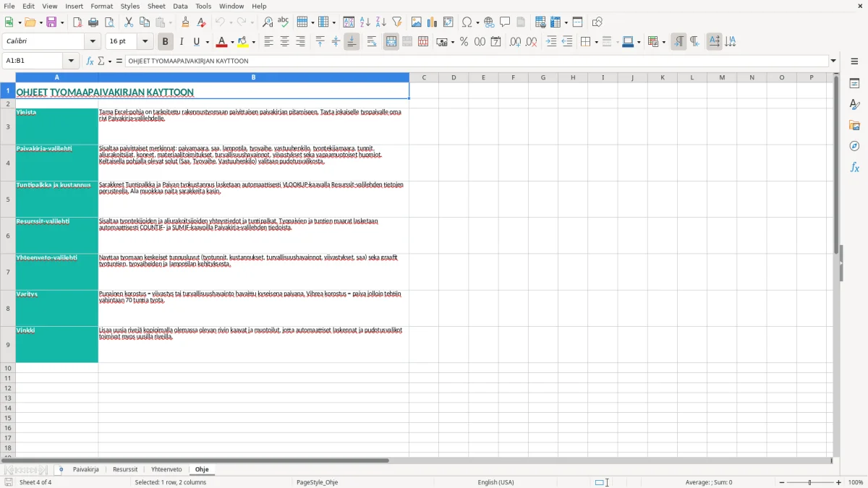The width and height of the screenshot is (868, 488).
Task: Insert a chart
Action: tap(433, 22)
